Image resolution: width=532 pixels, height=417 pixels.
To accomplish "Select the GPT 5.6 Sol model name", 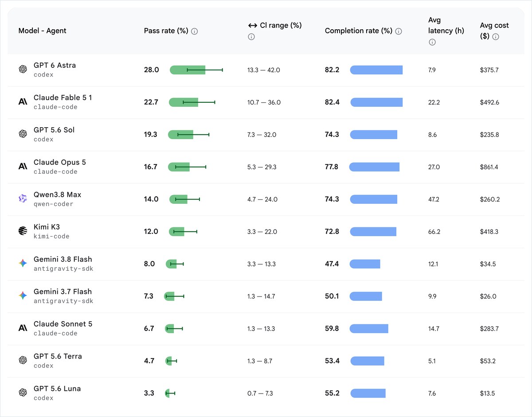I will pyautogui.click(x=54, y=130).
